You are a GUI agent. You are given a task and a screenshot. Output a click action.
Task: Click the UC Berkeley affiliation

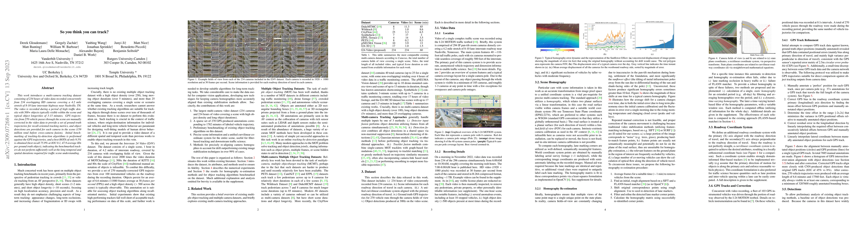(53, 72)
